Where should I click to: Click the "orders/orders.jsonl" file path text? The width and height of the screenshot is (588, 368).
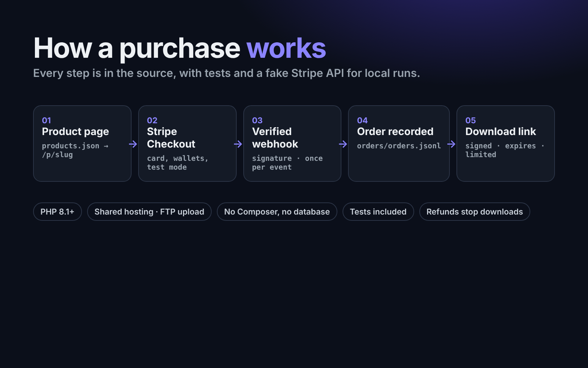click(x=399, y=146)
